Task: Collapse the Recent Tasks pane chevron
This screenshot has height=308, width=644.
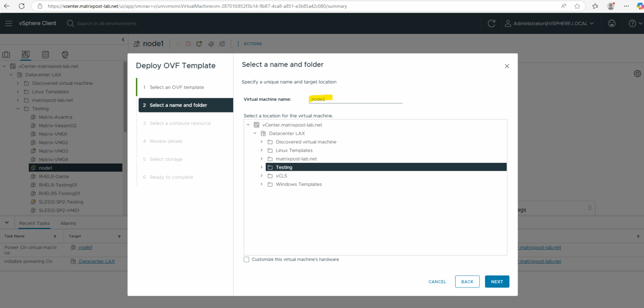Action: click(x=7, y=222)
